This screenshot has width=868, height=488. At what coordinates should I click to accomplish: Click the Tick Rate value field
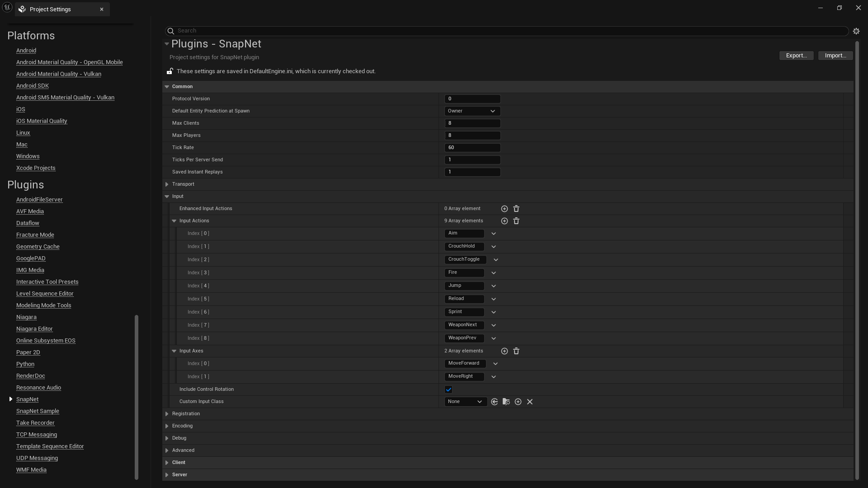pyautogui.click(x=472, y=148)
